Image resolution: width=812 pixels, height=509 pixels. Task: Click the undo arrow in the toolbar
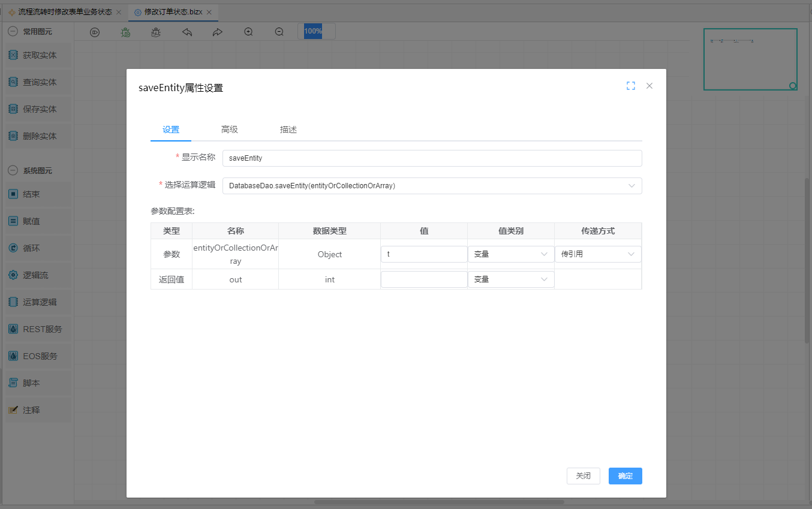tap(187, 32)
